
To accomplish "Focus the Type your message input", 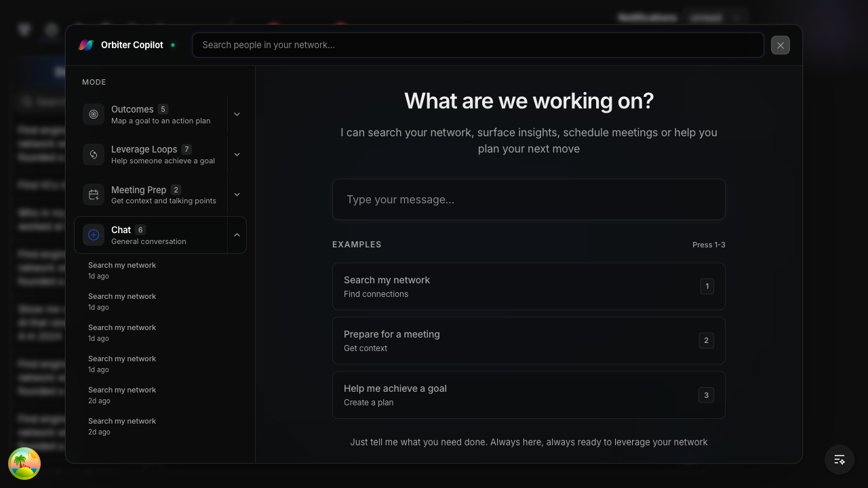I will pos(528,199).
